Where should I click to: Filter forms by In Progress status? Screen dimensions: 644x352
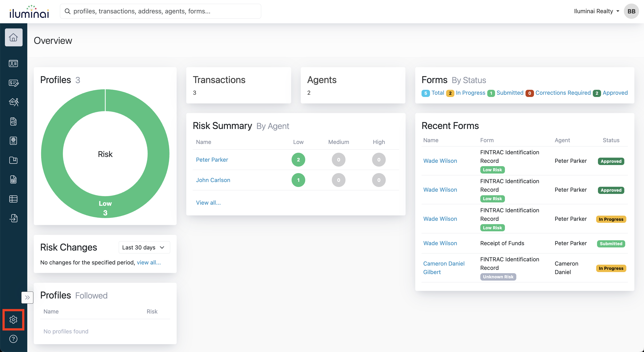click(470, 93)
